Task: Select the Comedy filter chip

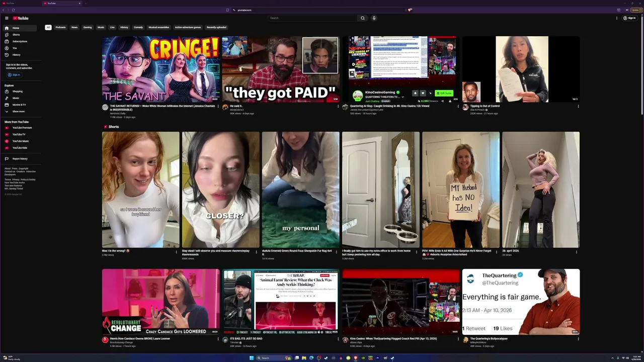Action: (138, 27)
